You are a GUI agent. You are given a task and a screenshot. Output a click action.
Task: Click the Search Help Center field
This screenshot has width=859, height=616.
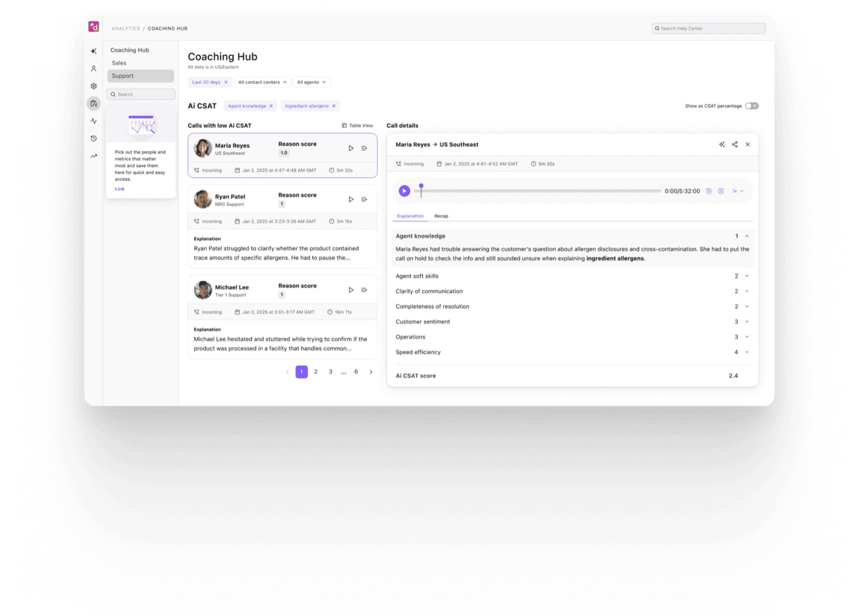tap(709, 28)
